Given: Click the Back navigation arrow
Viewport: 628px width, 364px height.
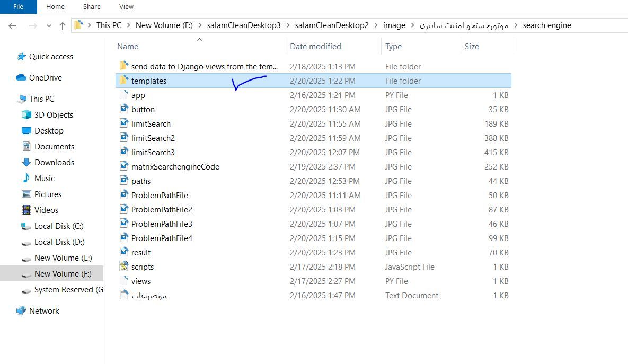Looking at the screenshot, I should point(13,25).
